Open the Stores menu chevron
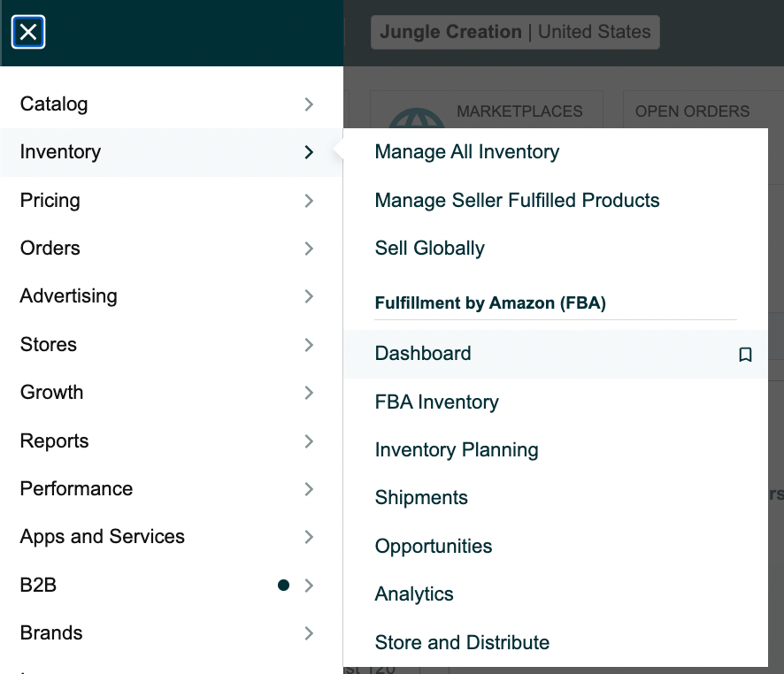This screenshot has height=674, width=784. [x=309, y=345]
